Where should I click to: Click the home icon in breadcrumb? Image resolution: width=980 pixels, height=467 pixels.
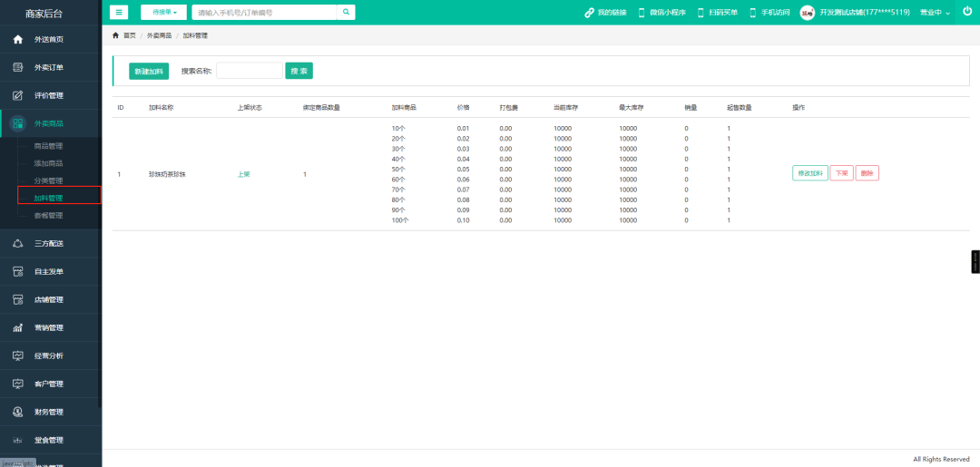115,35
